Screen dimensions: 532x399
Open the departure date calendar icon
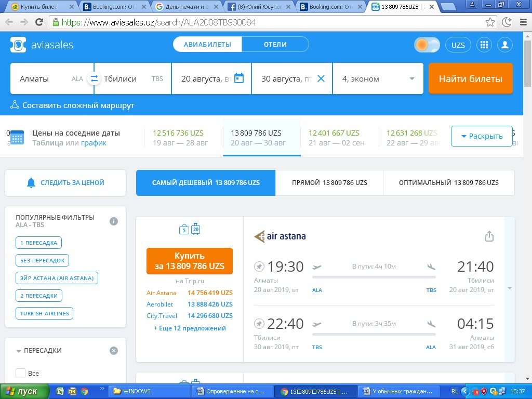point(239,78)
